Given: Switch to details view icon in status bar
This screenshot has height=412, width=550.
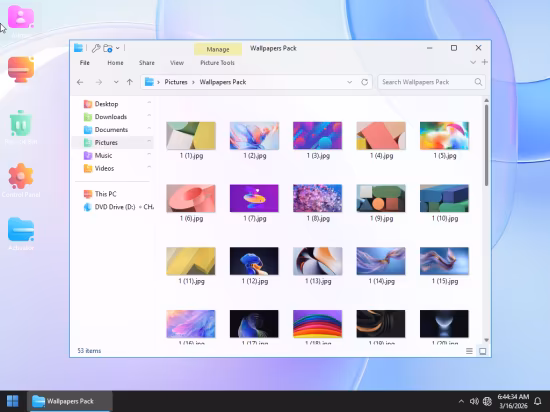Looking at the screenshot, I should pyautogui.click(x=469, y=351).
